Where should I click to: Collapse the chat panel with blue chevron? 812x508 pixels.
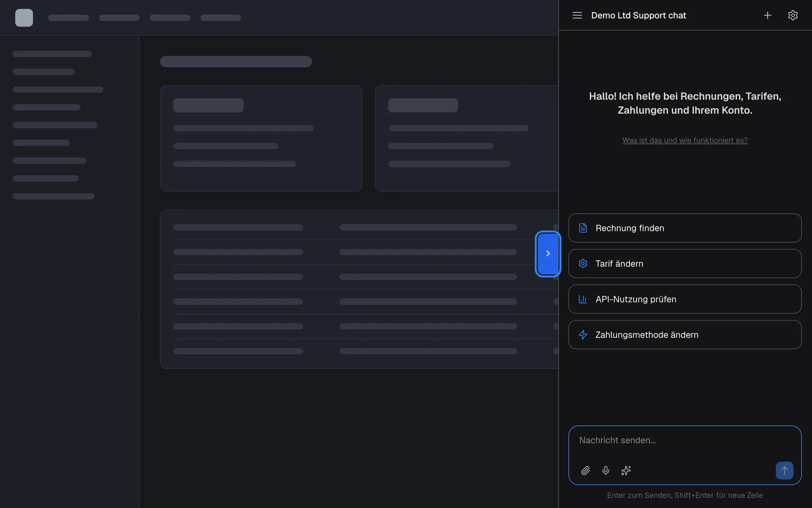(548, 253)
